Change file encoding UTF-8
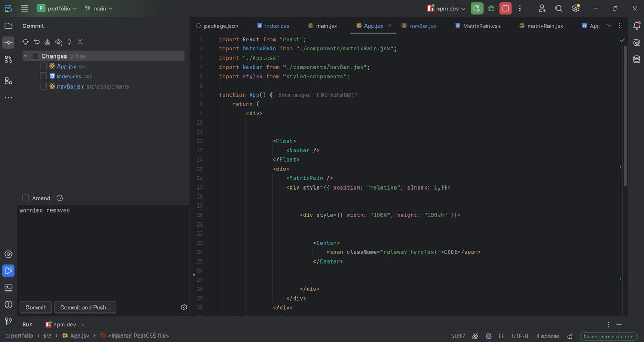 tap(520, 336)
